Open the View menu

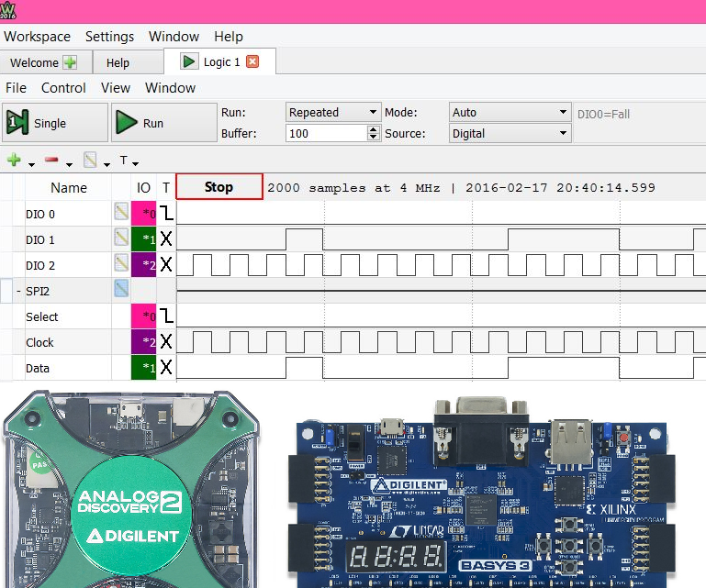[116, 88]
